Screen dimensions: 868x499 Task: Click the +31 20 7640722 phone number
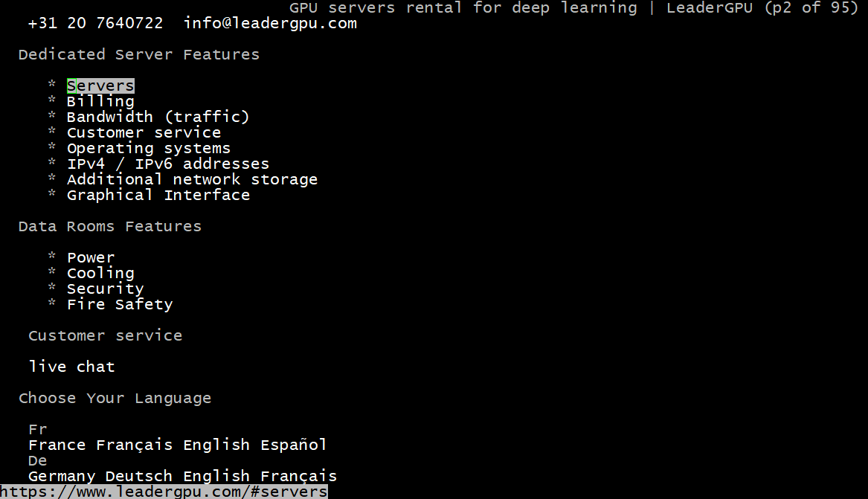click(96, 23)
